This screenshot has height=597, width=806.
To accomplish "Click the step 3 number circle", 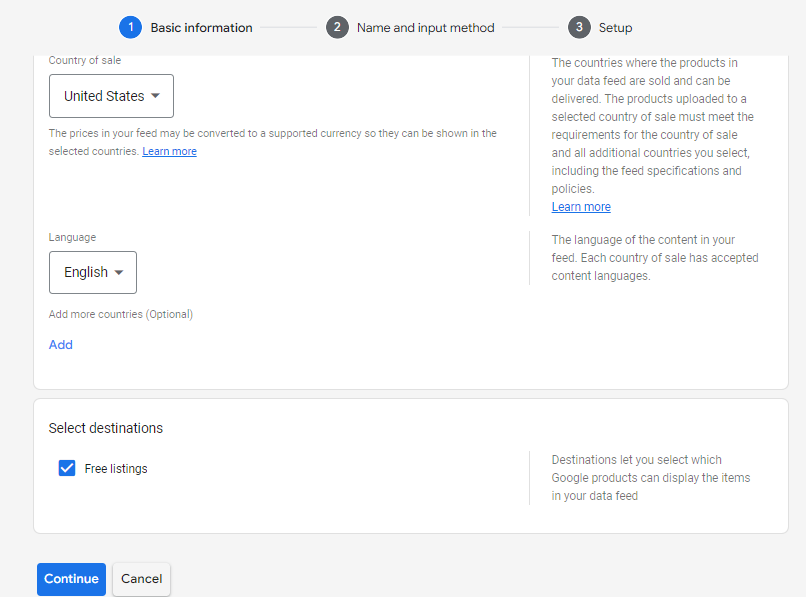I will (x=579, y=28).
